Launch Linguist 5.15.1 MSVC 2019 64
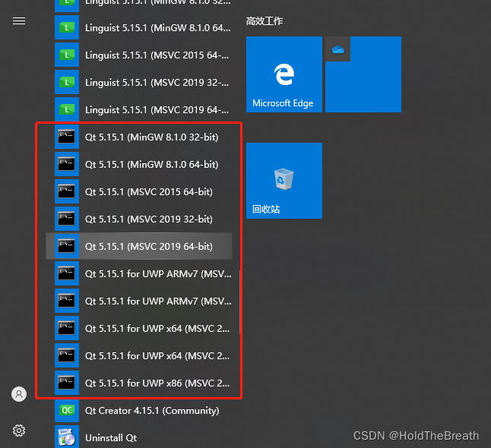491x448 pixels. click(x=139, y=109)
